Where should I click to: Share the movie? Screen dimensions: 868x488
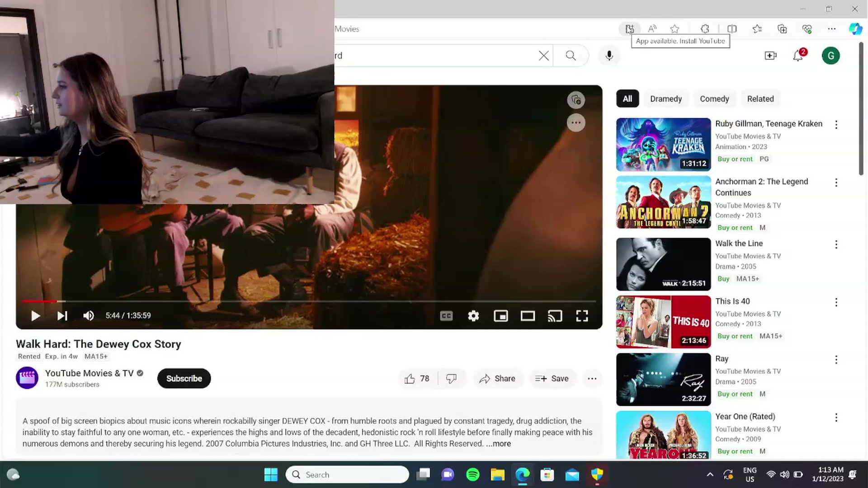pyautogui.click(x=497, y=379)
